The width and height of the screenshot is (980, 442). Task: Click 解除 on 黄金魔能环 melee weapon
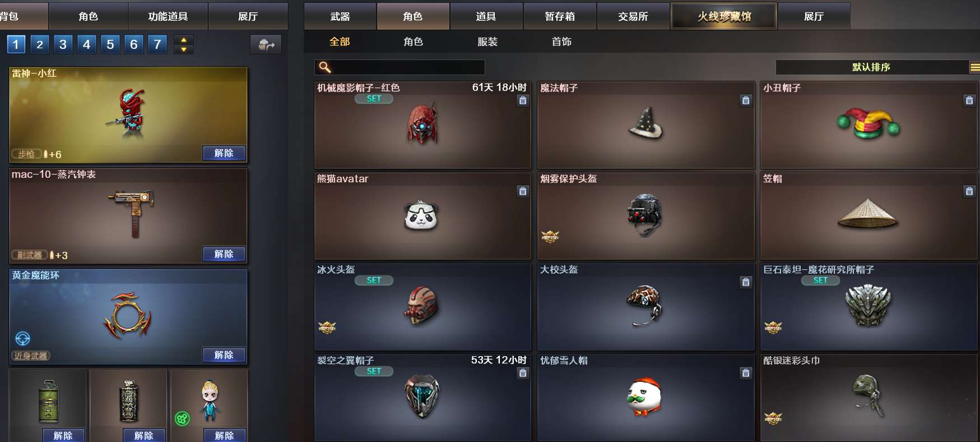tap(224, 355)
